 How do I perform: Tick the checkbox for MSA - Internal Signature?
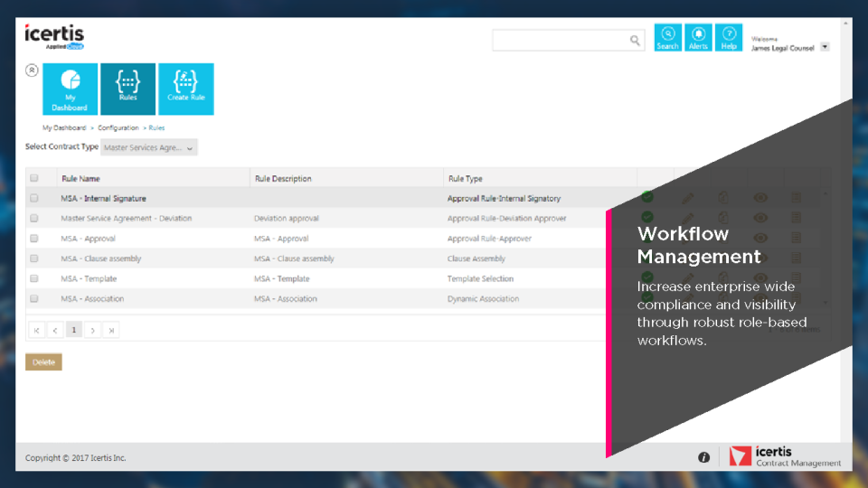(x=34, y=198)
